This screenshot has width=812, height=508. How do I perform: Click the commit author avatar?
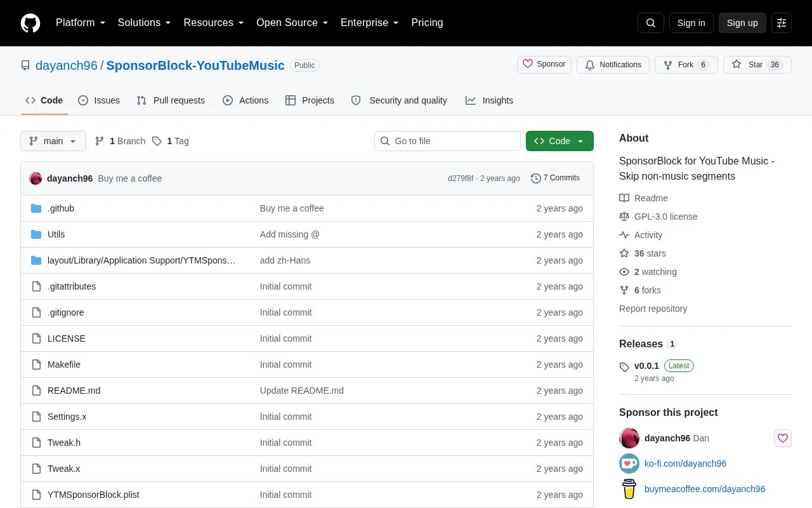[x=36, y=178]
